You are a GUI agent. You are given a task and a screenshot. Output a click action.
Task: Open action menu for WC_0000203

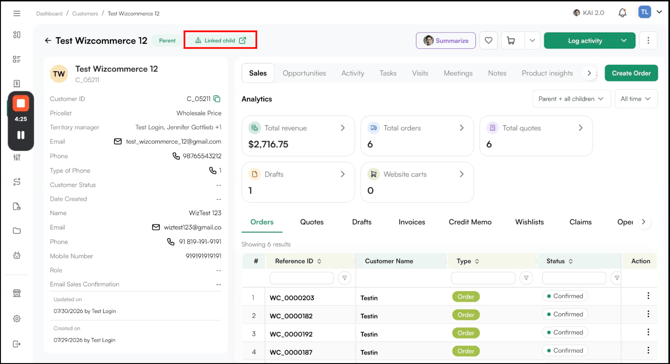click(648, 296)
